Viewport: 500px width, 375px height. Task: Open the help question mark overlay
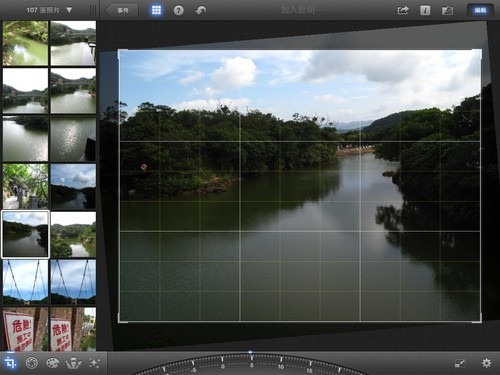click(x=178, y=10)
